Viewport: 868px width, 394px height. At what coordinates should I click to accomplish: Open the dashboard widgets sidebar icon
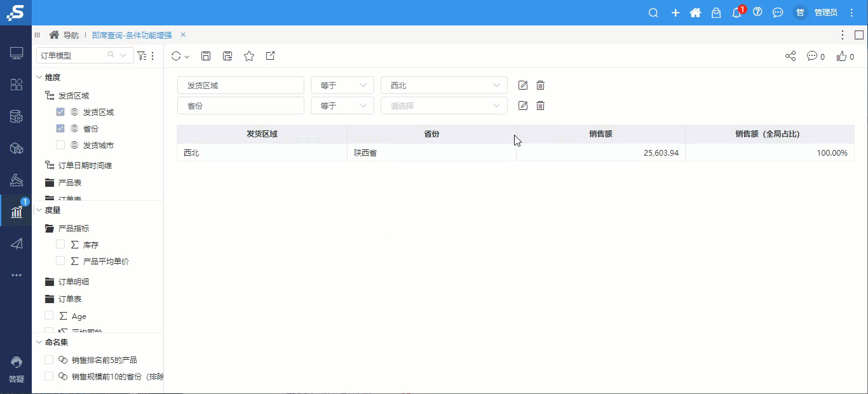point(17,85)
